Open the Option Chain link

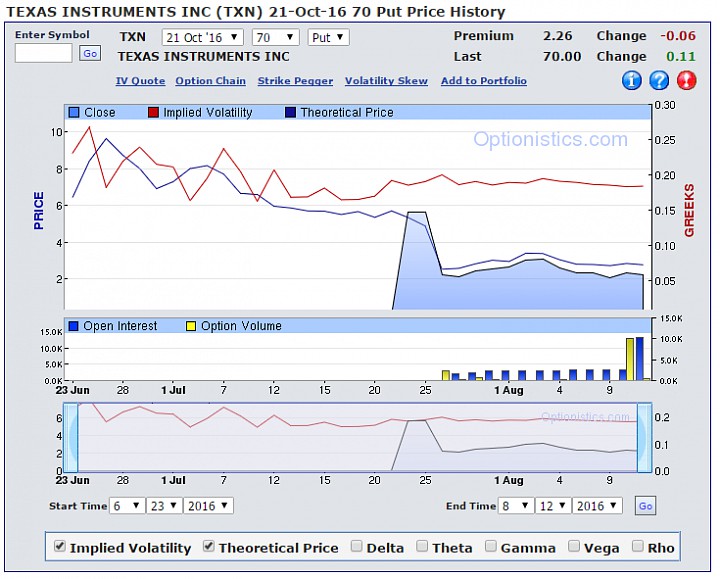pos(210,81)
